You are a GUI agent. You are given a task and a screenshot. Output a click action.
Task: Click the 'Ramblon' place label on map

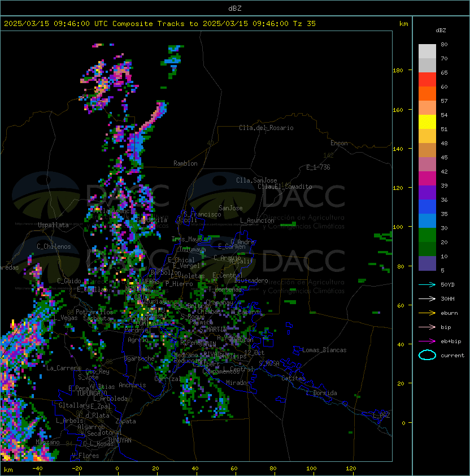click(185, 163)
